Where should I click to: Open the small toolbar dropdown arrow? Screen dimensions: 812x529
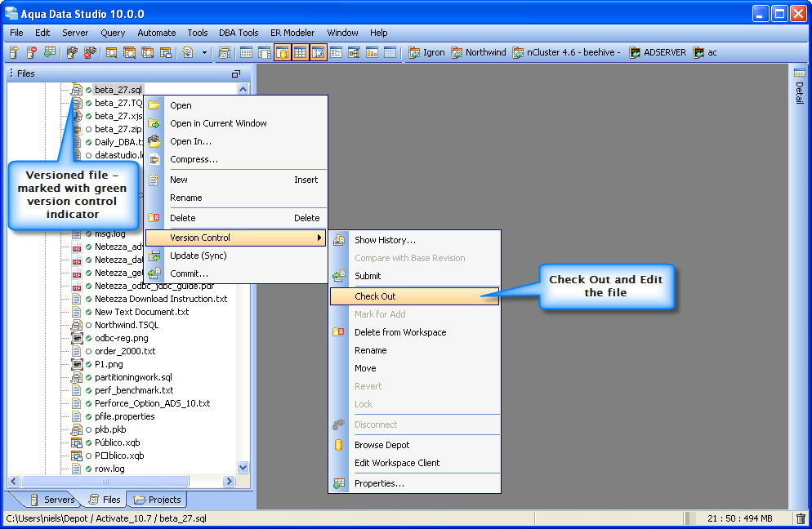[204, 53]
